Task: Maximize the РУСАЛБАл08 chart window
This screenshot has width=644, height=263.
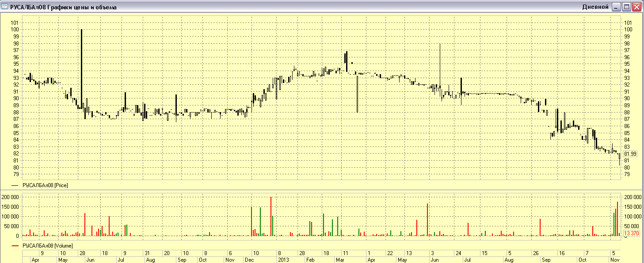Action: (626, 7)
